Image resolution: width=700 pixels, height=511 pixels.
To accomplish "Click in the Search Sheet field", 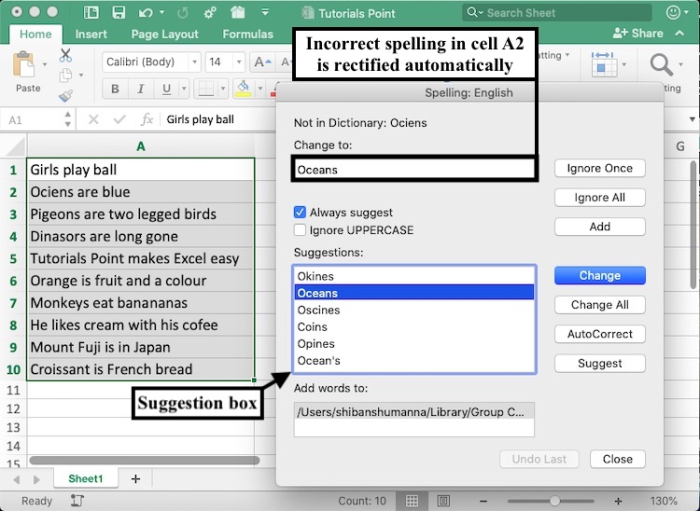I will coord(557,13).
